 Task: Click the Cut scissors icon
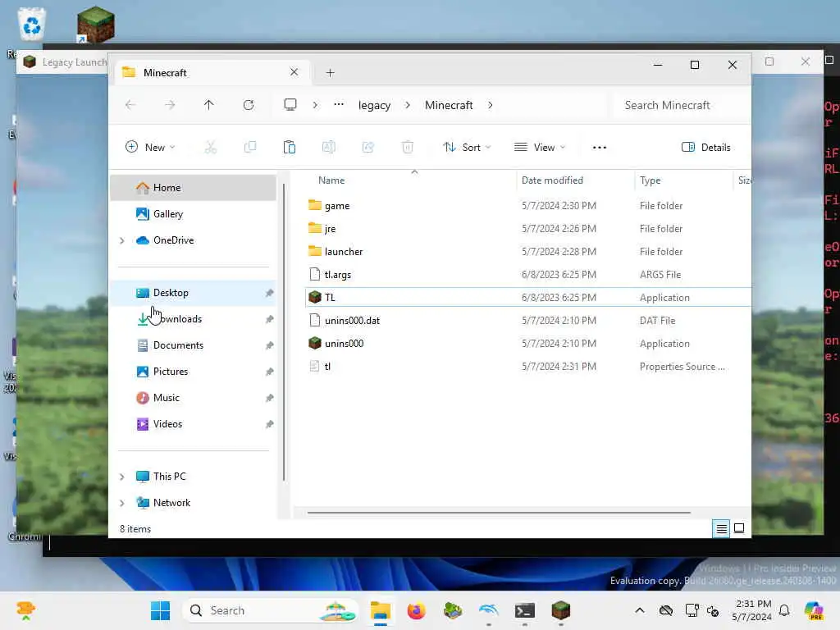(211, 148)
